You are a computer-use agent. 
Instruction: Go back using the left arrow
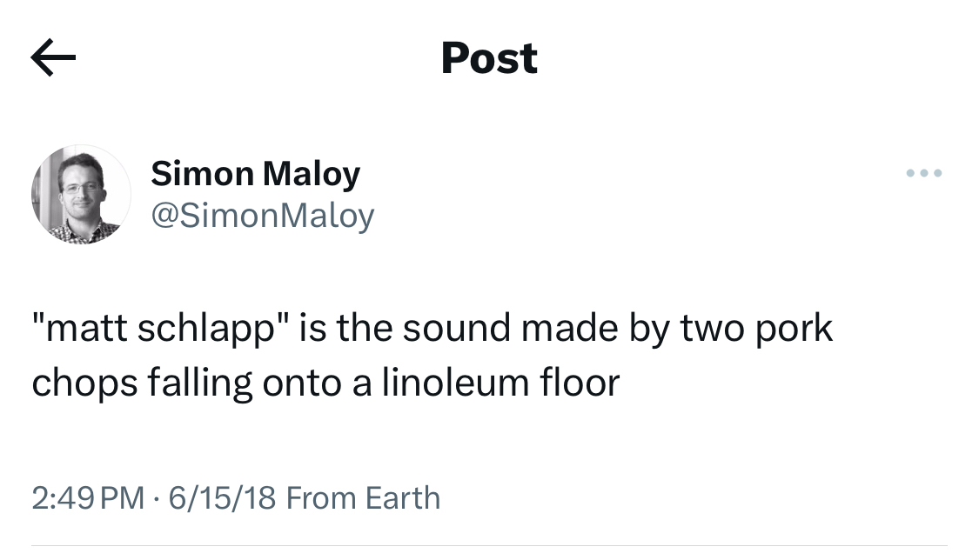click(53, 58)
